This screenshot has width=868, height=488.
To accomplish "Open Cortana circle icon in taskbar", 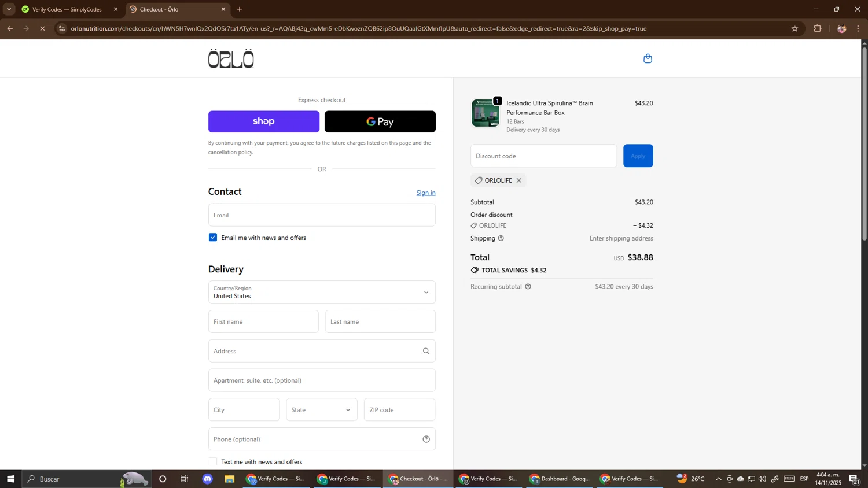I will point(163,479).
